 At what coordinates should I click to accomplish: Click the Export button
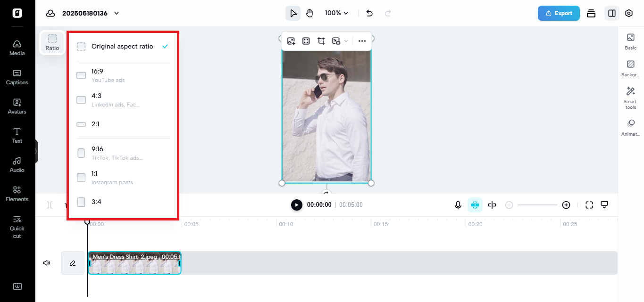coord(559,13)
